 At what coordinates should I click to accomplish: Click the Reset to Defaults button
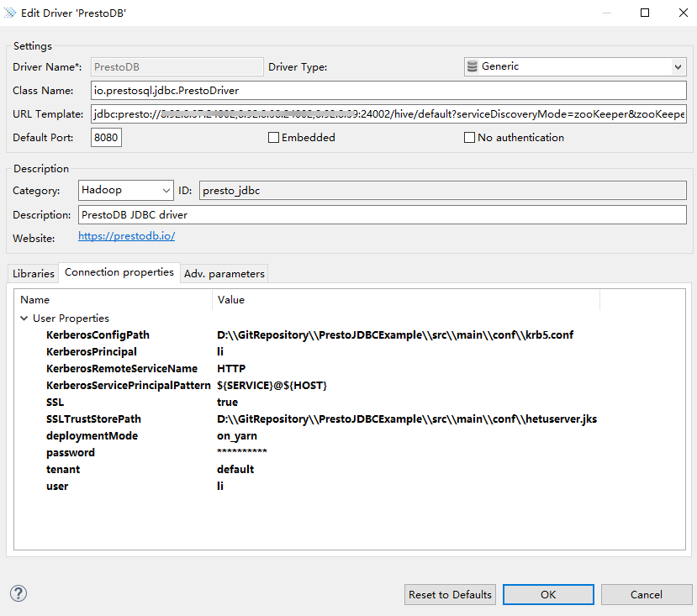pos(450,595)
